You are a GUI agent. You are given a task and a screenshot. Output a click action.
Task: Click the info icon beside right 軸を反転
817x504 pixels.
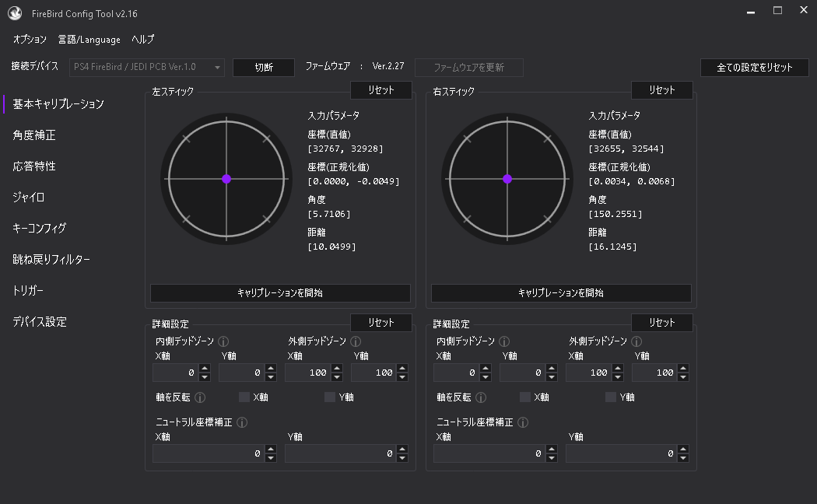pyautogui.click(x=481, y=397)
